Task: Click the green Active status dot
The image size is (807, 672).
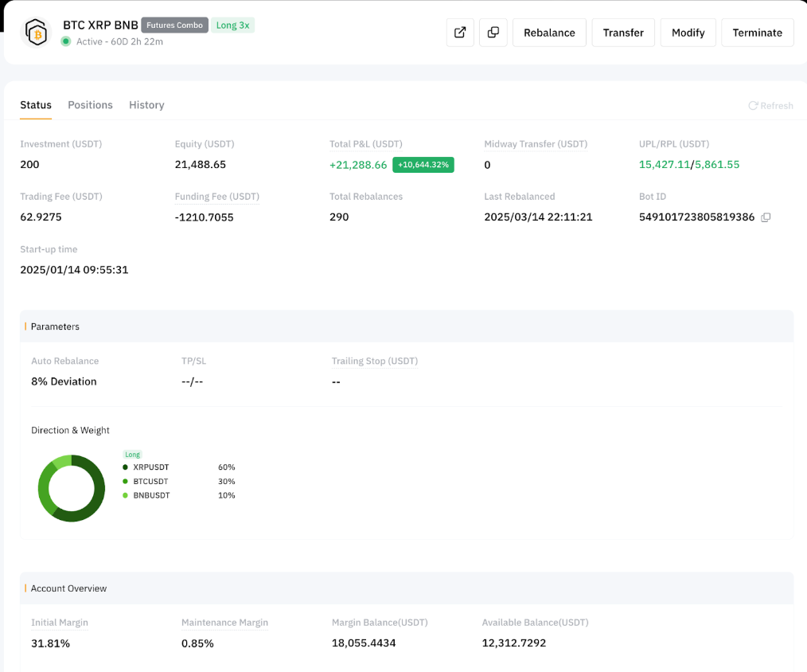Action: pyautogui.click(x=66, y=41)
